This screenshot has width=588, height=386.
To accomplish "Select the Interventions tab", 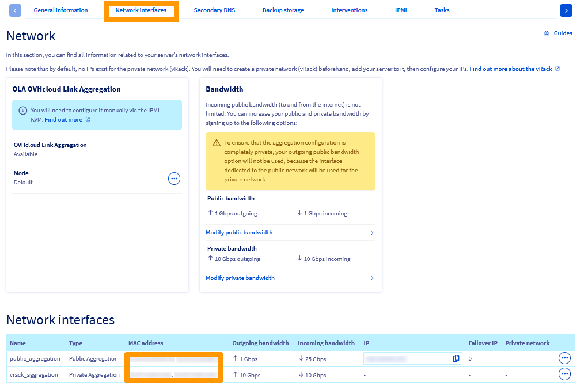I will 349,10.
